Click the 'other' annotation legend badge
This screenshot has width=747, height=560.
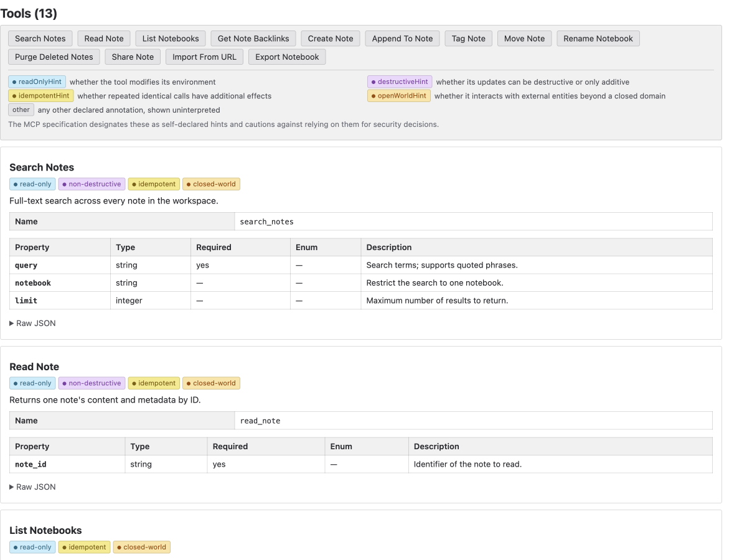point(21,110)
